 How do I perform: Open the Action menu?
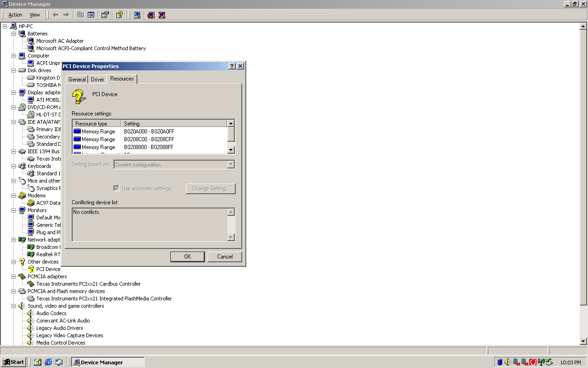[15, 15]
